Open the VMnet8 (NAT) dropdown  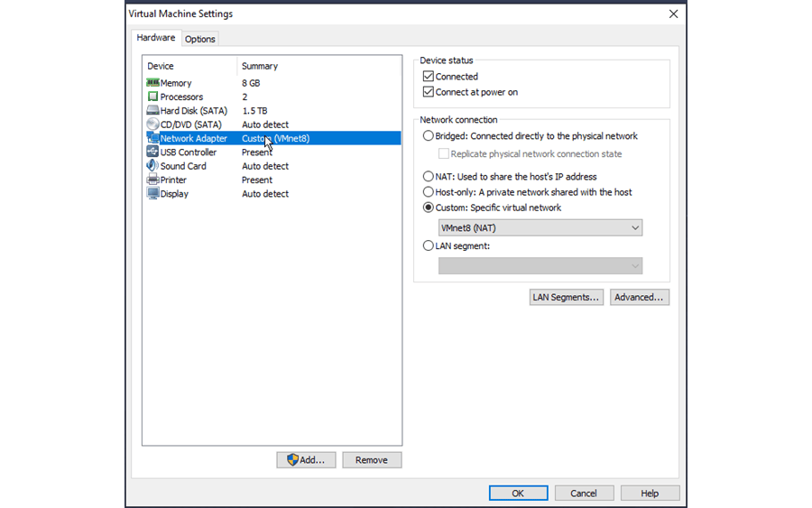[x=540, y=228]
